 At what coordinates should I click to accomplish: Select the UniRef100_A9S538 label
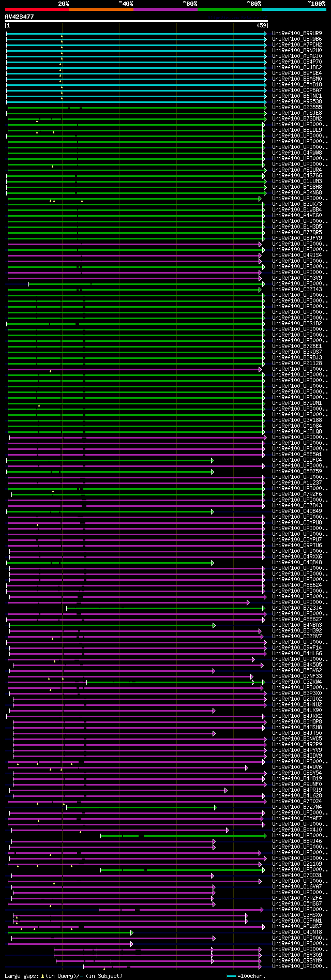(297, 102)
